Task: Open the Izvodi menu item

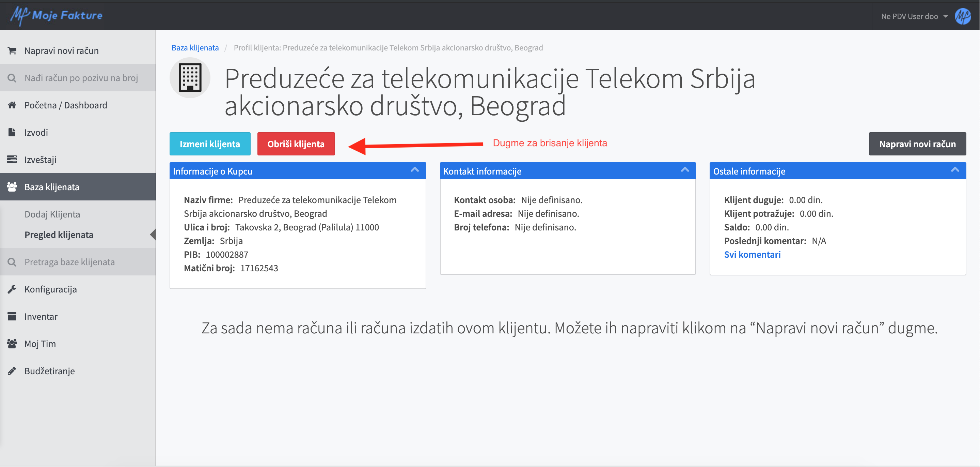Action: [x=78, y=133]
